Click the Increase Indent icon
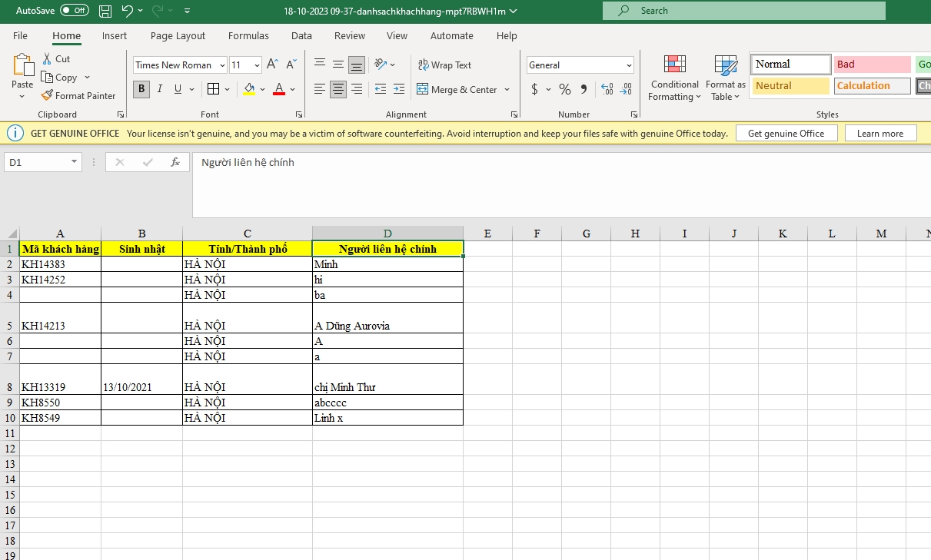Viewport: 931px width, 560px height. pyautogui.click(x=398, y=89)
